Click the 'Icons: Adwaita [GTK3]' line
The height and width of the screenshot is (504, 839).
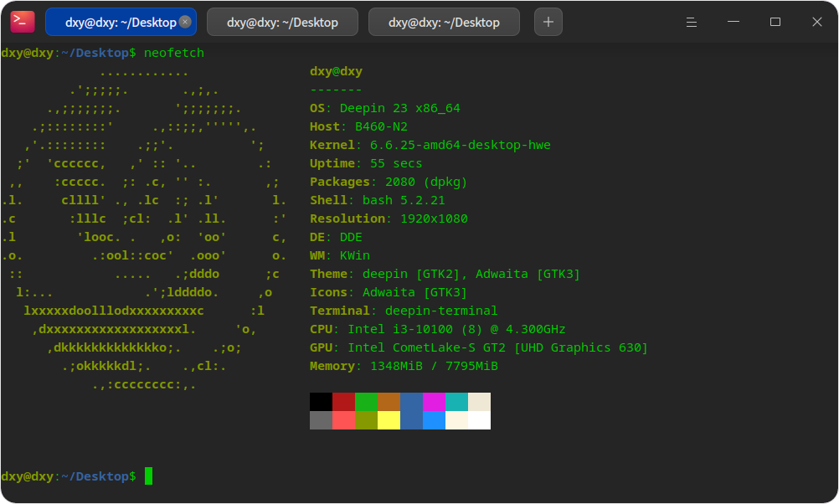[x=389, y=292]
